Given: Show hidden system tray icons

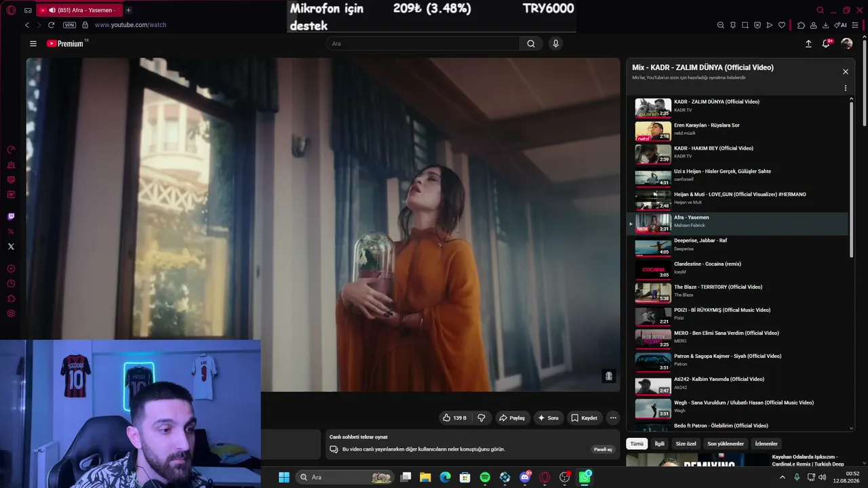Looking at the screenshot, I should point(782,477).
